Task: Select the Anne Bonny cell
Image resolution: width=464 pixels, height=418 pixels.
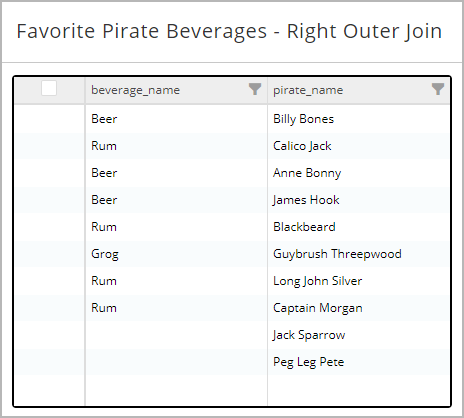Action: click(x=359, y=173)
